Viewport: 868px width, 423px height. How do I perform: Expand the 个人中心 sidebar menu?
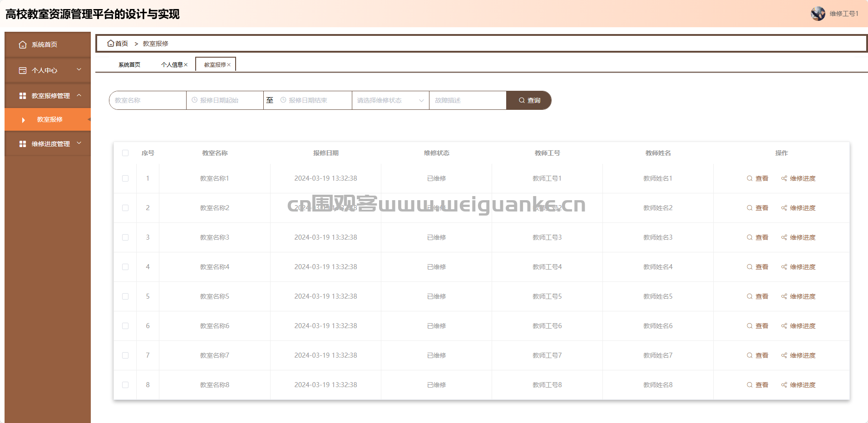point(79,70)
